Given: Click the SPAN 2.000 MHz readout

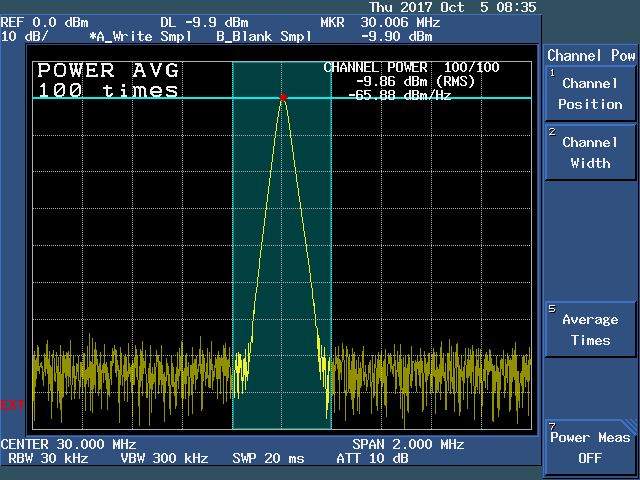Looking at the screenshot, I should 408,444.
